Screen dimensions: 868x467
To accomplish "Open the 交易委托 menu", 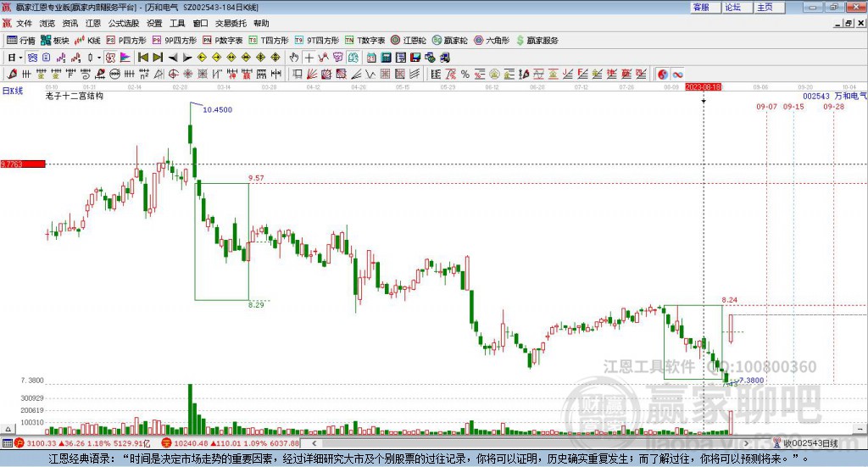I will (231, 23).
